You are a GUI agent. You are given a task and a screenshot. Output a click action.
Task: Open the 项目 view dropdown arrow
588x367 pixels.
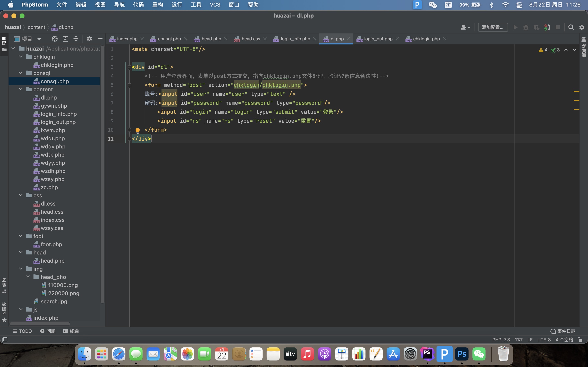[39, 39]
